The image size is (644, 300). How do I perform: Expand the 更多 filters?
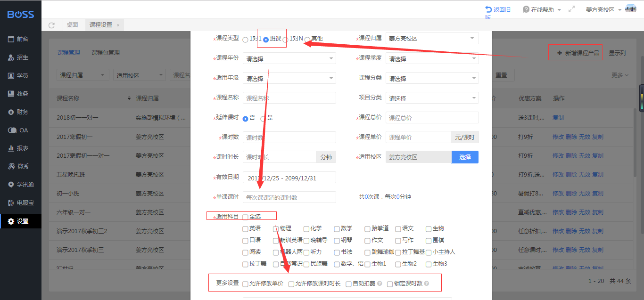(x=619, y=75)
